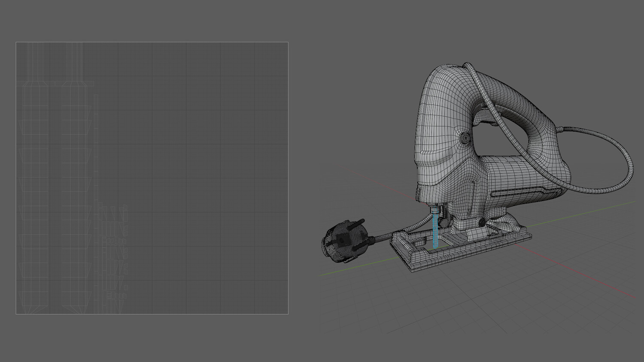Click inside the UV layout square
Viewport: 644px width, 362px height.
coord(152,178)
